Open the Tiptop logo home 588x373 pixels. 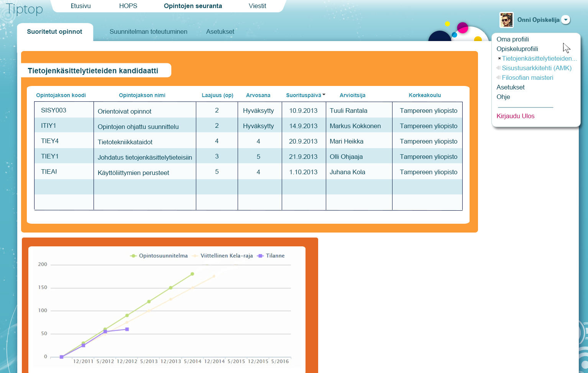(24, 9)
